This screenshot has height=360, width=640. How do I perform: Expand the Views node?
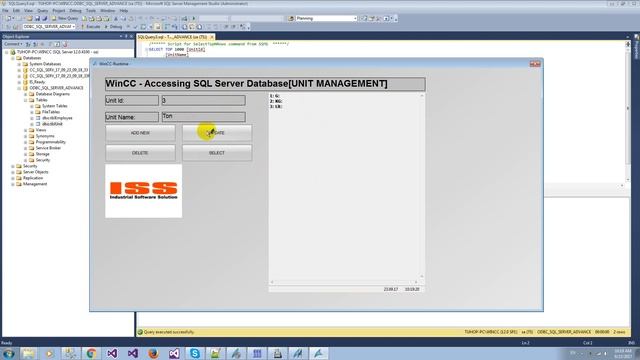[x=26, y=130]
